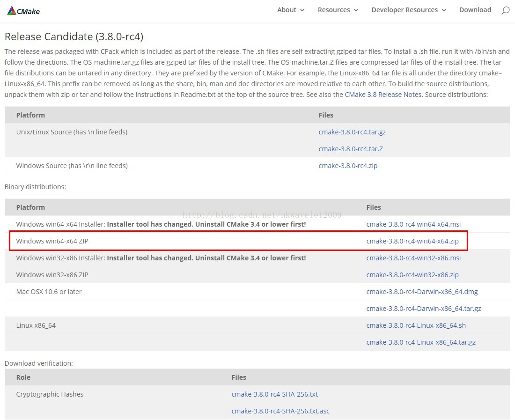The height and width of the screenshot is (420, 515).
Task: Click 'Linux x86_64' platform cell
Action: (x=36, y=325)
